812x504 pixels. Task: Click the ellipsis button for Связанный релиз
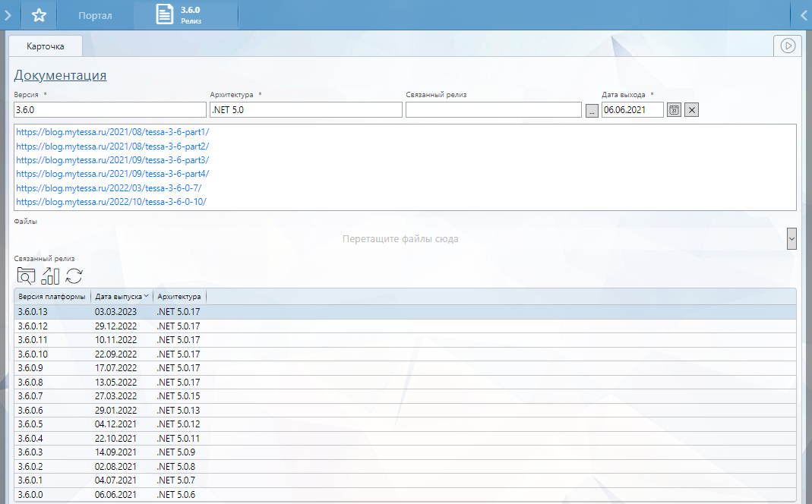[x=592, y=110]
